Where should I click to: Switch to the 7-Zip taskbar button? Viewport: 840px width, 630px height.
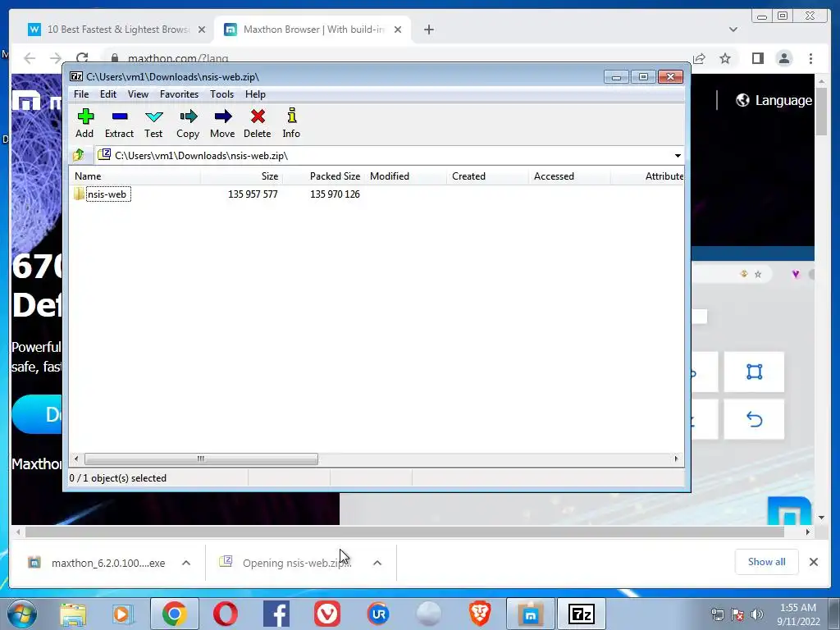[582, 614]
